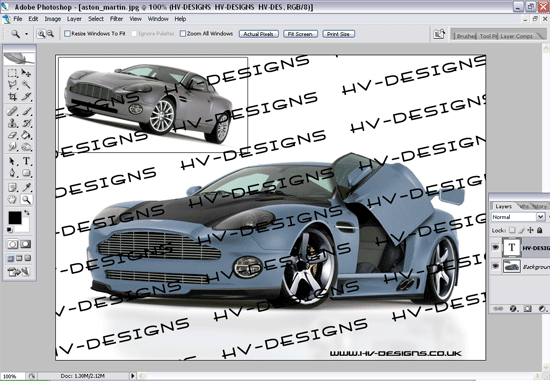Open the Image menu
550x381 pixels.
click(53, 19)
